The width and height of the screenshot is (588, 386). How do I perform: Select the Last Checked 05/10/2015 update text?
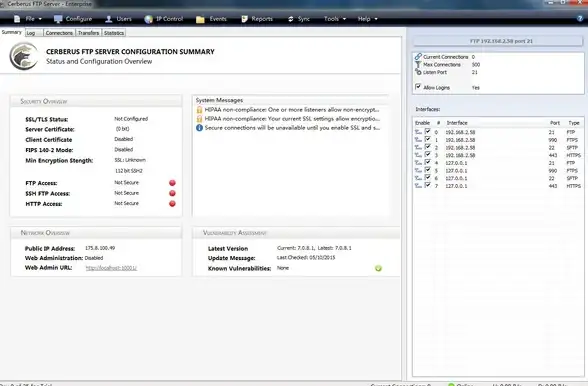click(306, 258)
